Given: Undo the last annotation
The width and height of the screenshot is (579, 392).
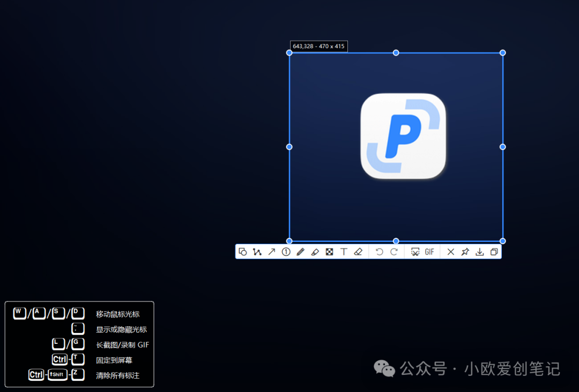Looking at the screenshot, I should coord(379,252).
